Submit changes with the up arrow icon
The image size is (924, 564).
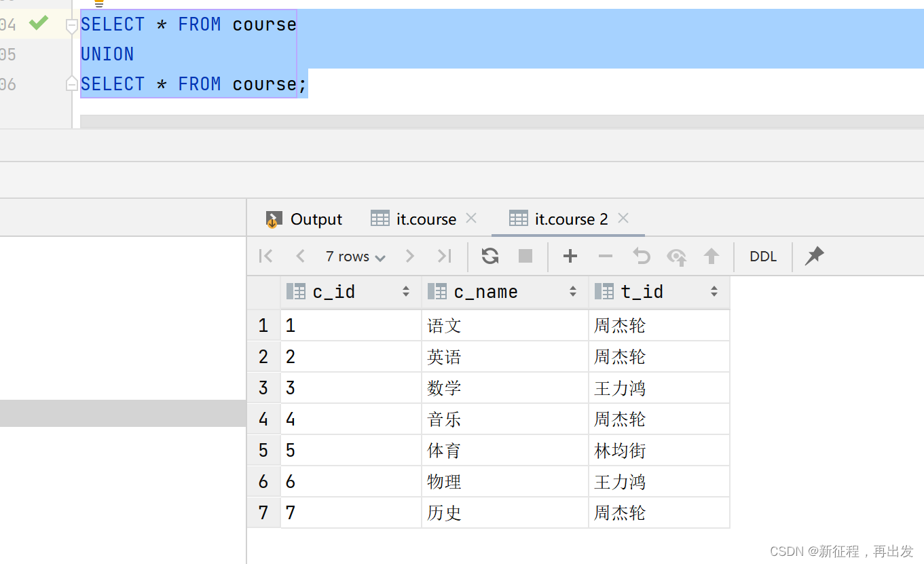[x=712, y=256]
